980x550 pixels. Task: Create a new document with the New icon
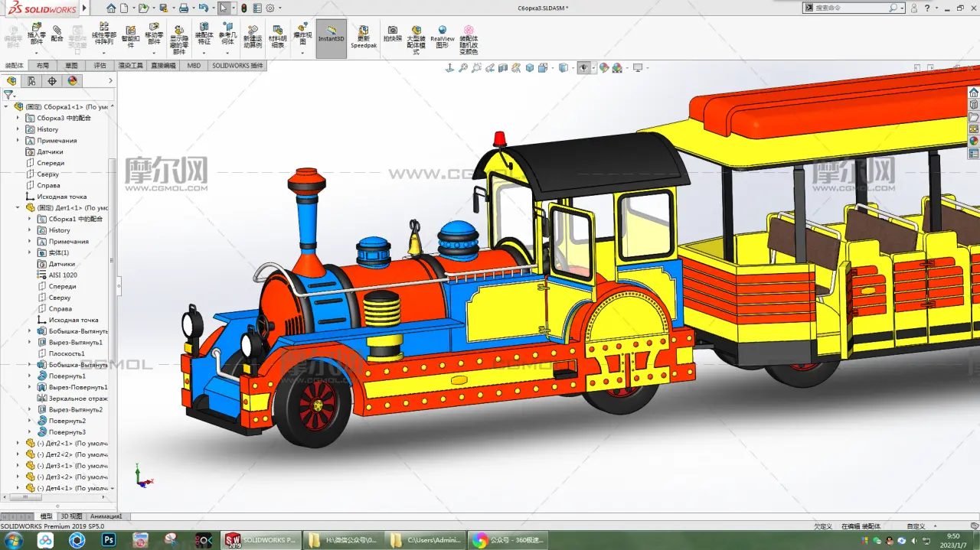coord(124,8)
